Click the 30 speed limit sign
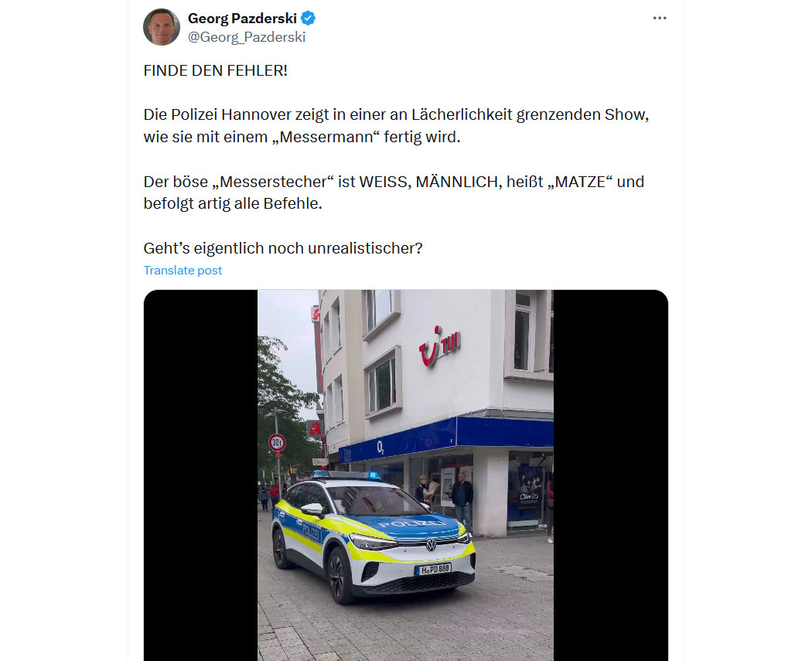Viewport: 812px width, 661px height. pyautogui.click(x=277, y=442)
